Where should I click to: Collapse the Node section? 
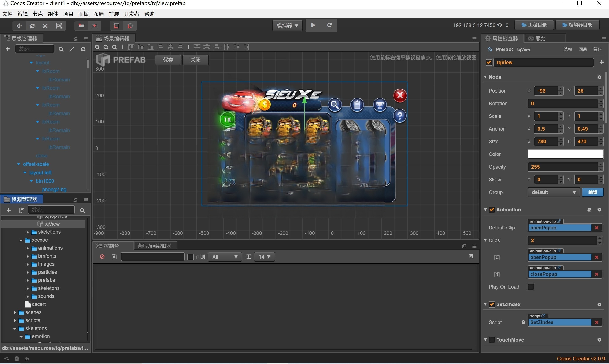coord(485,77)
